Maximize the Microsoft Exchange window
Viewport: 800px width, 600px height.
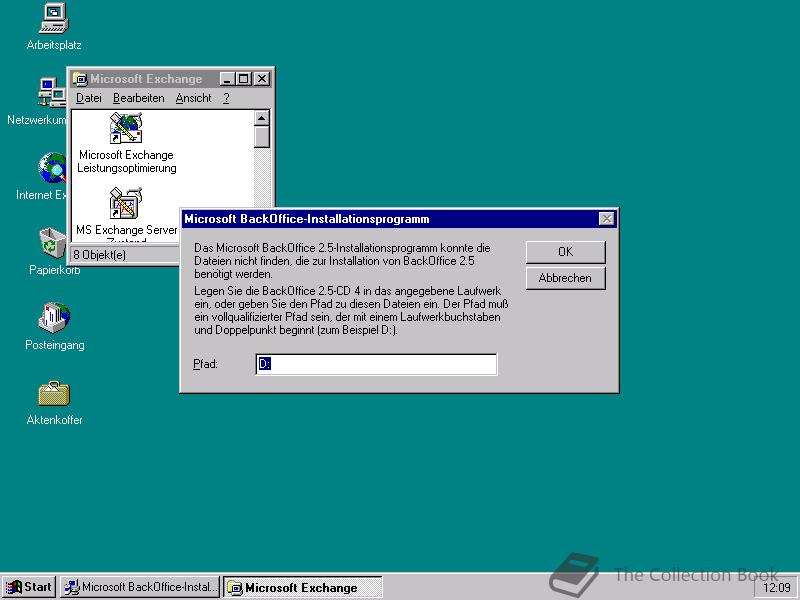pos(243,79)
